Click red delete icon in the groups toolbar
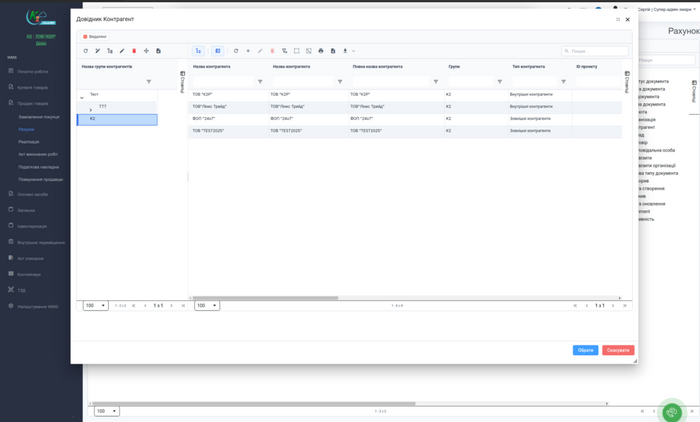Screen dimensions: 700x422 coord(134,51)
